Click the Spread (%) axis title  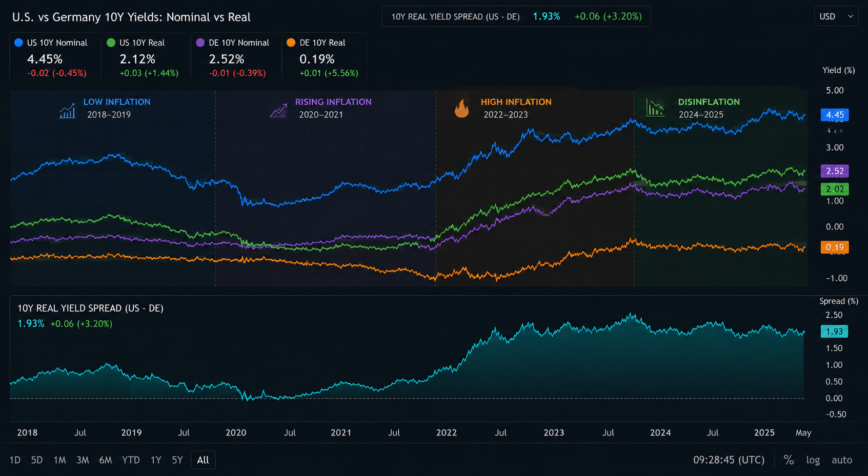click(x=839, y=301)
